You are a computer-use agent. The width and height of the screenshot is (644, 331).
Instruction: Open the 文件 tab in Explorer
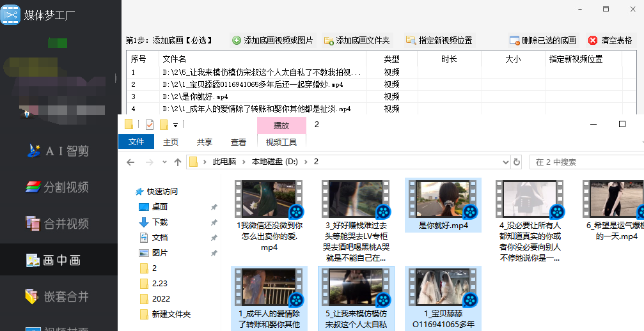pyautogui.click(x=136, y=141)
